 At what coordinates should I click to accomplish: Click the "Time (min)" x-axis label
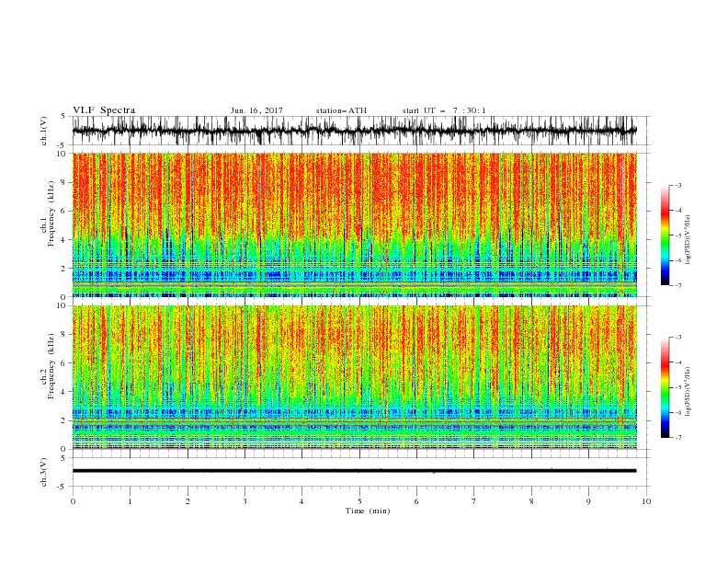click(368, 511)
